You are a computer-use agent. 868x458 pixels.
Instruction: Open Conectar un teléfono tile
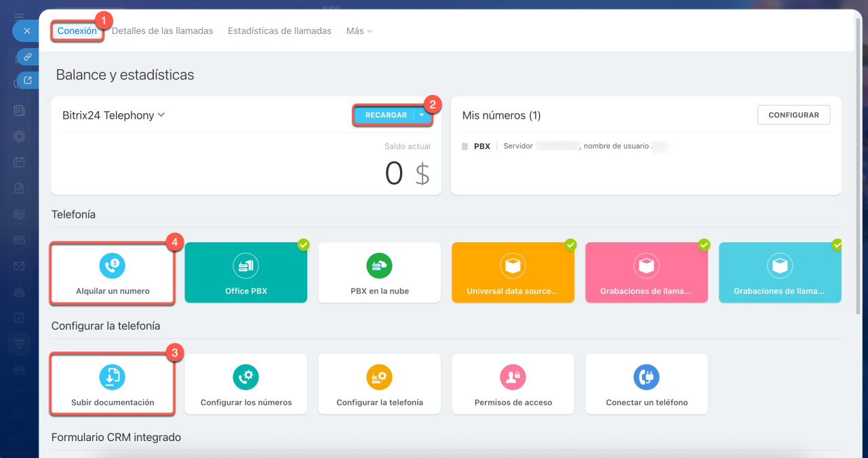pos(646,384)
